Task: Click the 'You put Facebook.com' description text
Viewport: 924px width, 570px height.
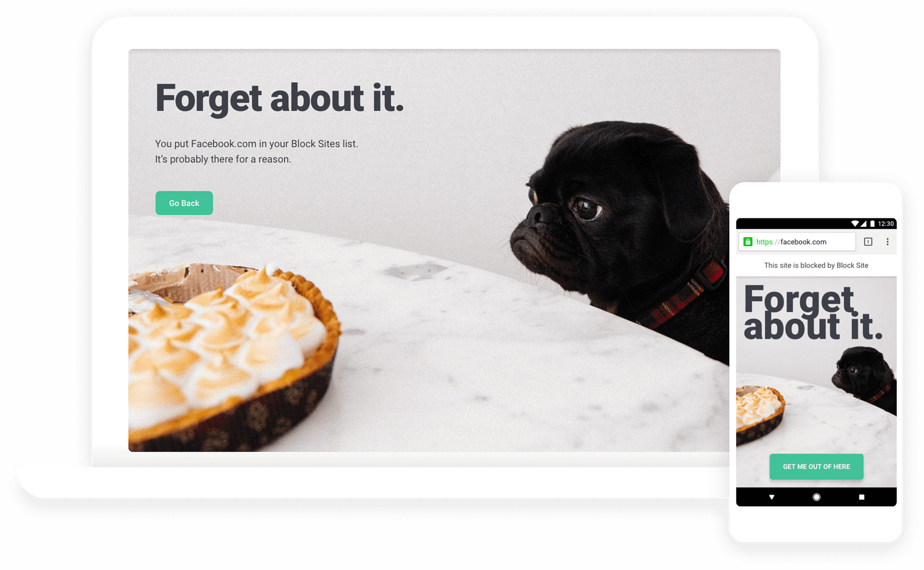Action: tap(256, 151)
